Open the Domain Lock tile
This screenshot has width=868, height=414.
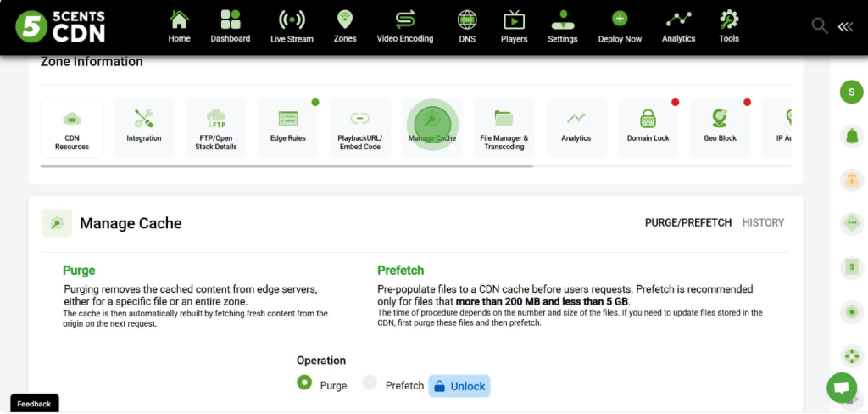[648, 127]
